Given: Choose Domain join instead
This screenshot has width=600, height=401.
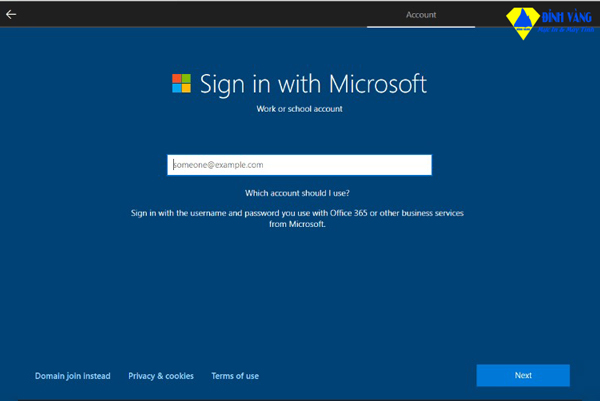Looking at the screenshot, I should (x=73, y=376).
